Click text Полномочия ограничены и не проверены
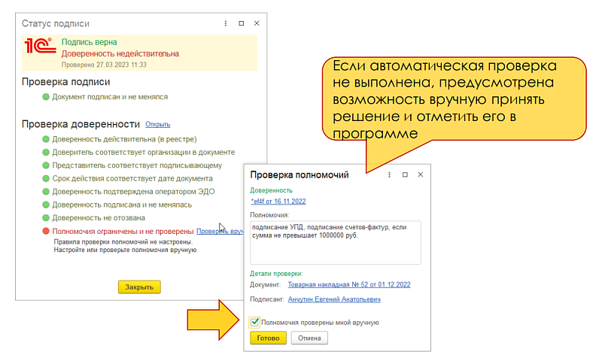 (123, 232)
